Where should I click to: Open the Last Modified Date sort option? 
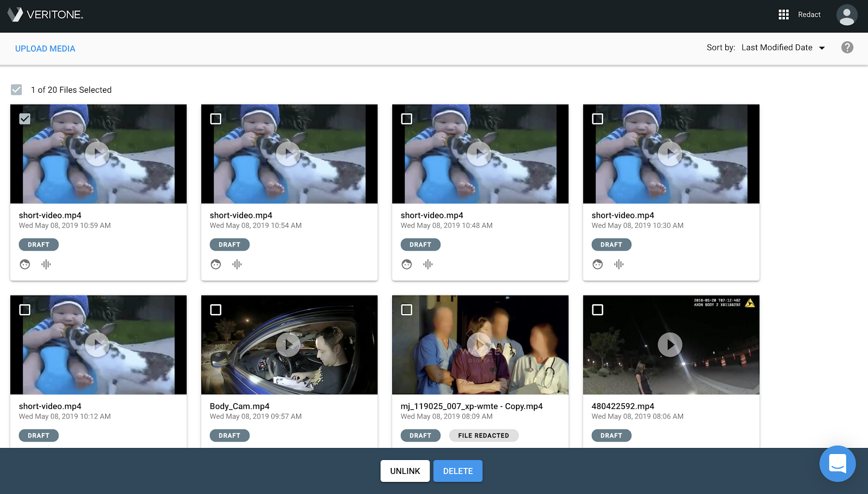[x=776, y=48]
